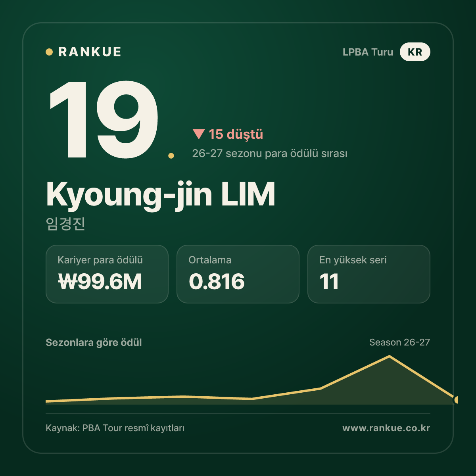Click the peak point of prize chart
Viewport: 476px width, 476px height.
(390, 356)
